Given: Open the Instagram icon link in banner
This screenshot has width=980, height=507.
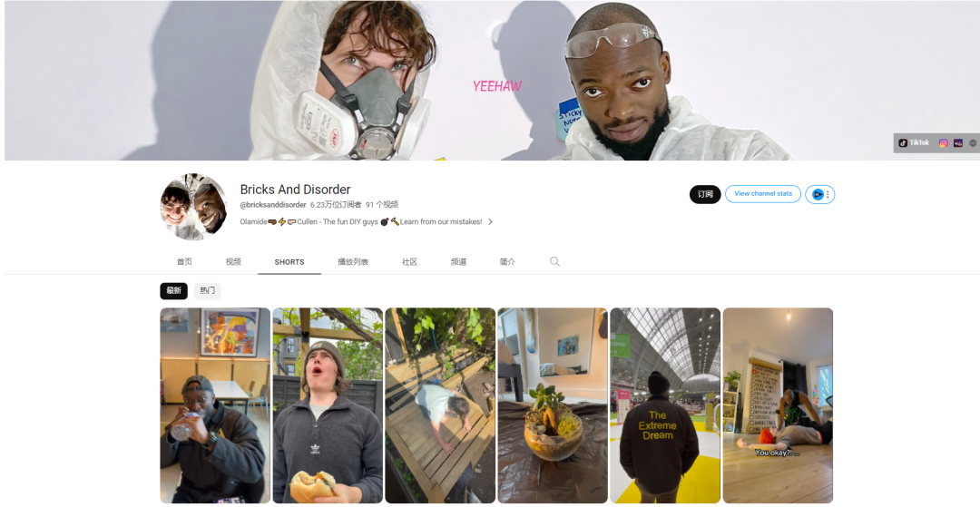Looking at the screenshot, I should tap(943, 143).
